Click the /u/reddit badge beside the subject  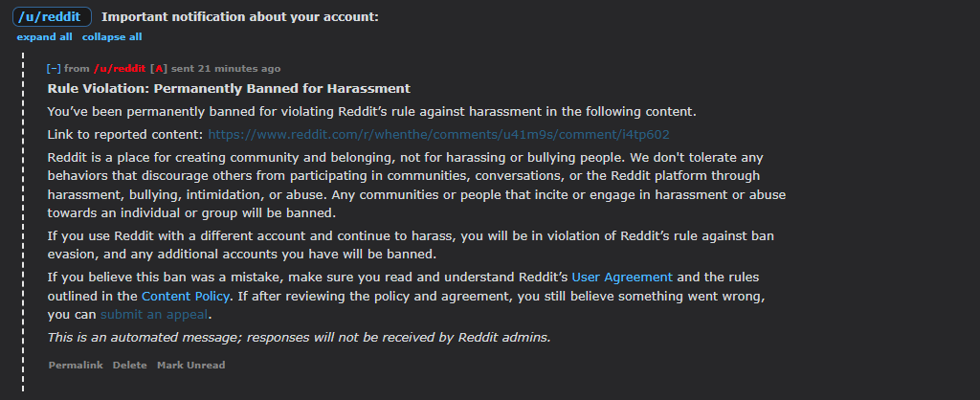52,17
